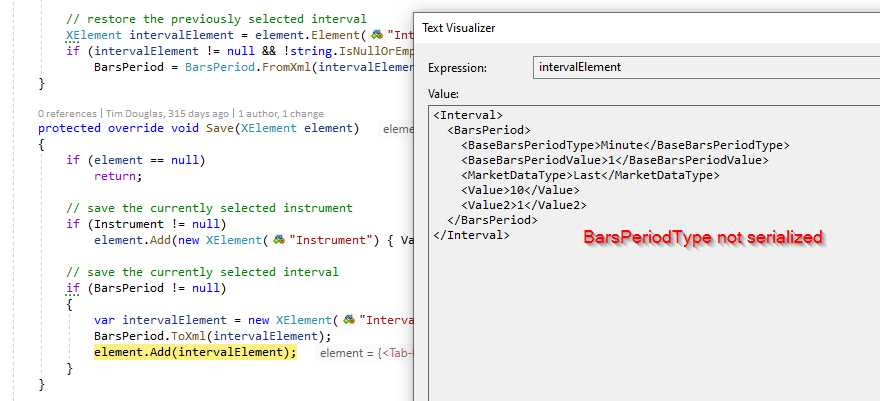Click "if (element == null)" line
The image size is (880, 401).
tap(136, 160)
